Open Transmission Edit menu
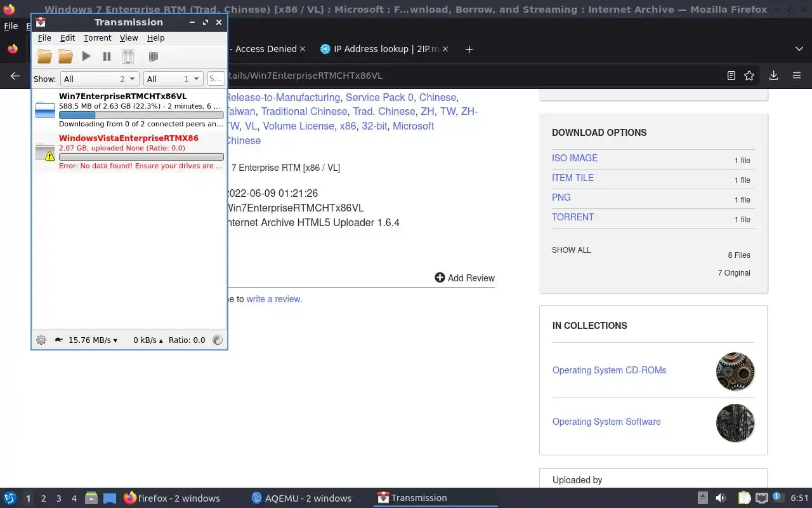 point(67,38)
